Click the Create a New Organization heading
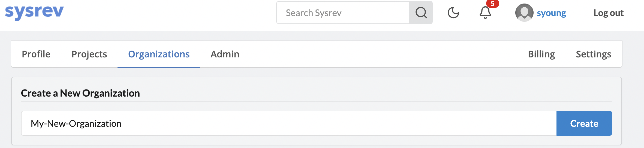 tap(80, 93)
